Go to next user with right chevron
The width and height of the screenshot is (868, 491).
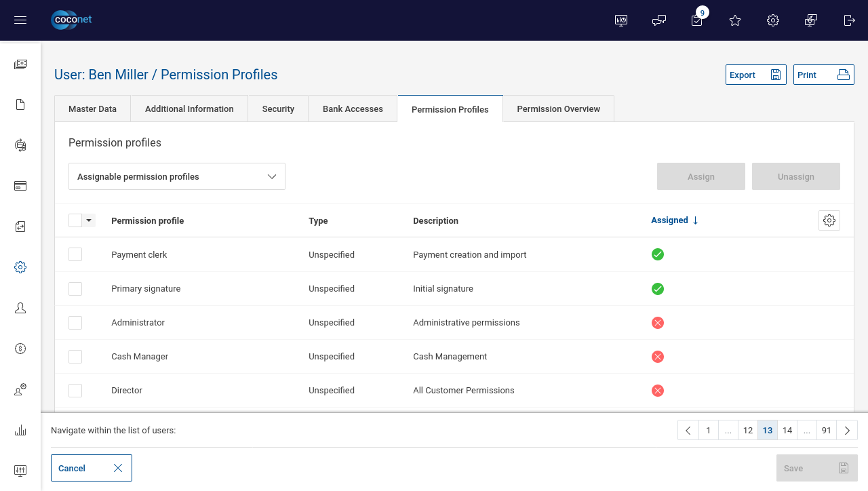[x=847, y=430]
